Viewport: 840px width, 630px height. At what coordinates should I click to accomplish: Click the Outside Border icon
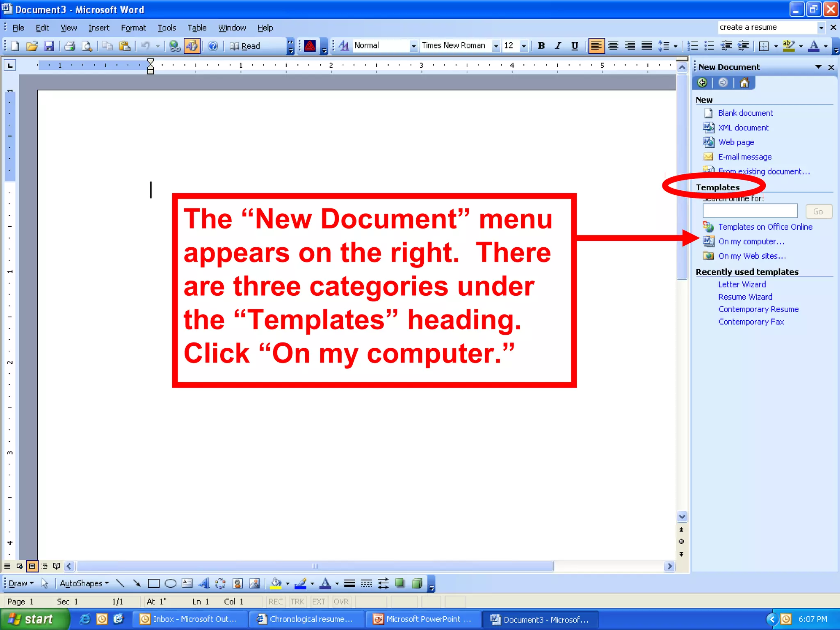[x=763, y=46]
